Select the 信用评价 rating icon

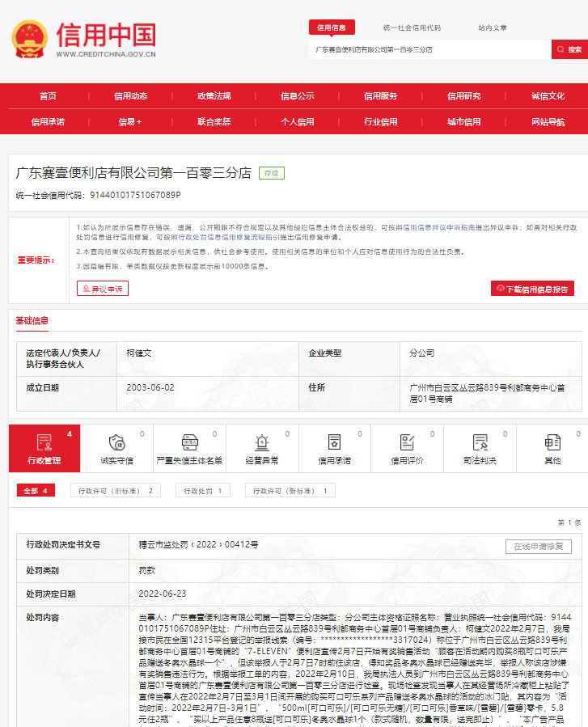pyautogui.click(x=407, y=442)
